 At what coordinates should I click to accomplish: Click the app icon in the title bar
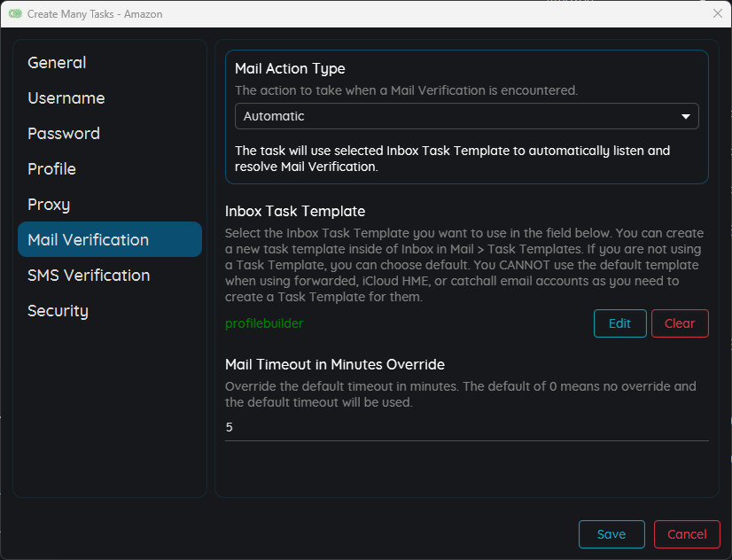pos(15,13)
